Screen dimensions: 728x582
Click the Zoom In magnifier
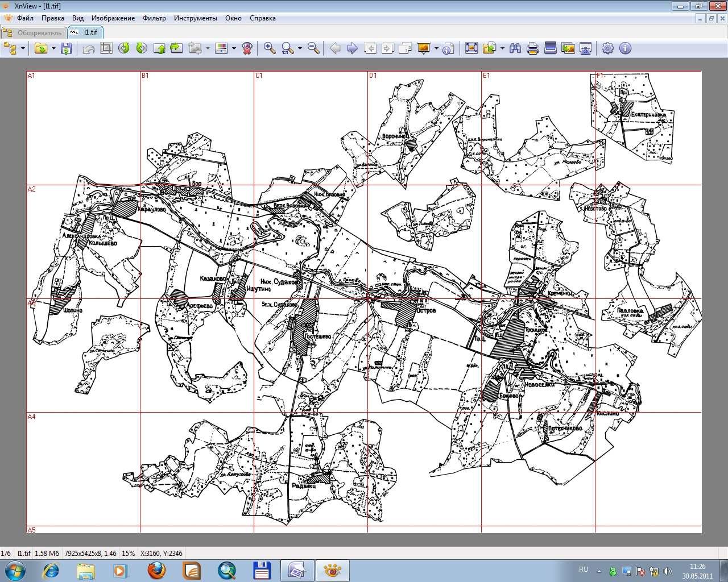pyautogui.click(x=270, y=48)
